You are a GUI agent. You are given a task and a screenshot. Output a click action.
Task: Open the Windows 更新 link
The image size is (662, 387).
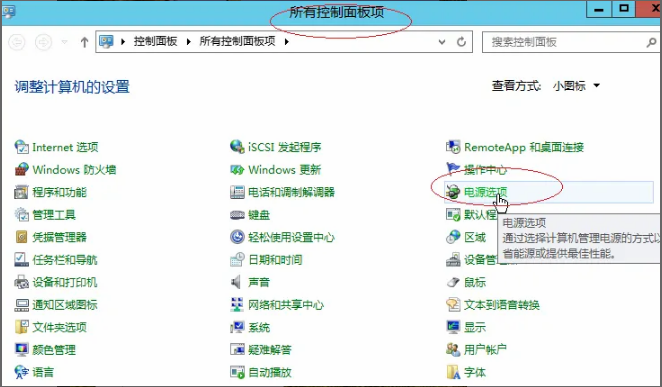tap(285, 170)
